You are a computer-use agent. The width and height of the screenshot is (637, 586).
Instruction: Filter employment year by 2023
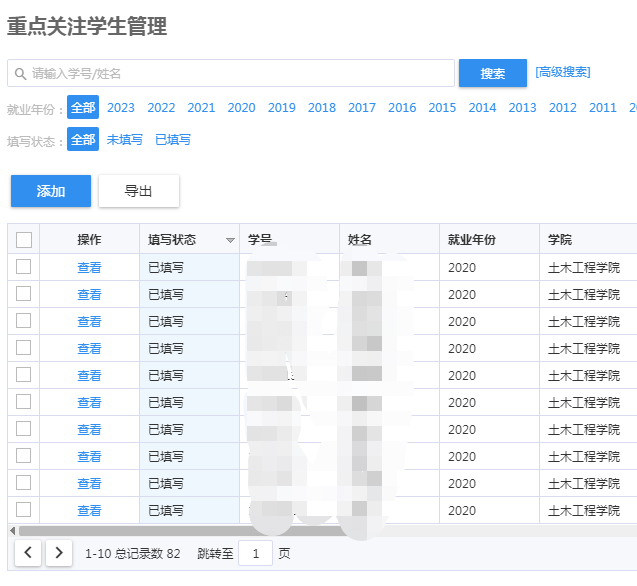tap(121, 108)
